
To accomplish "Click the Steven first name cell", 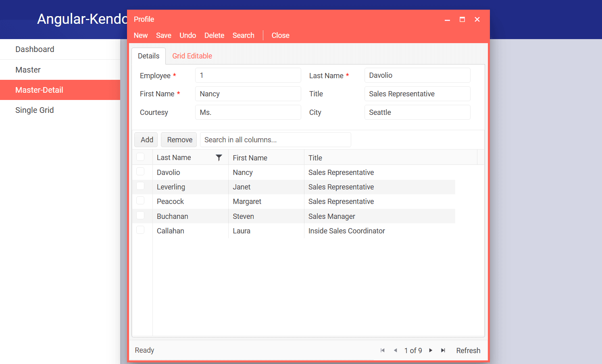I will tap(266, 216).
